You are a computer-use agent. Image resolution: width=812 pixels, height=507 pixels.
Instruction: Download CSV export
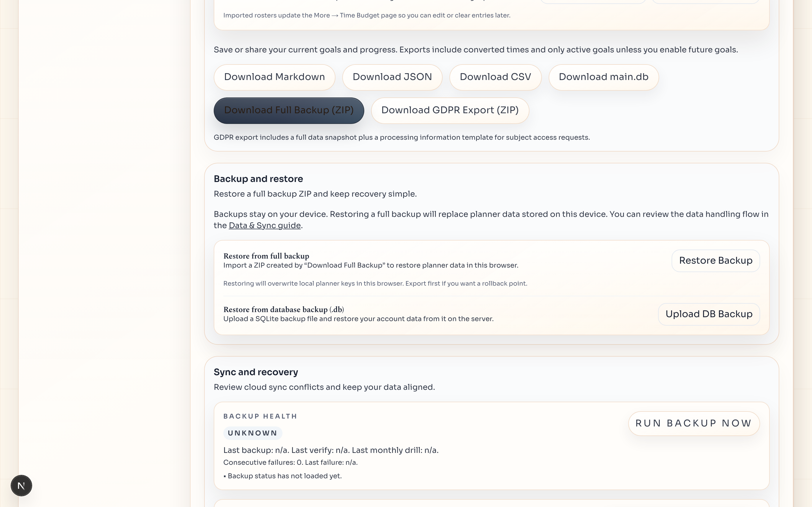click(x=495, y=77)
